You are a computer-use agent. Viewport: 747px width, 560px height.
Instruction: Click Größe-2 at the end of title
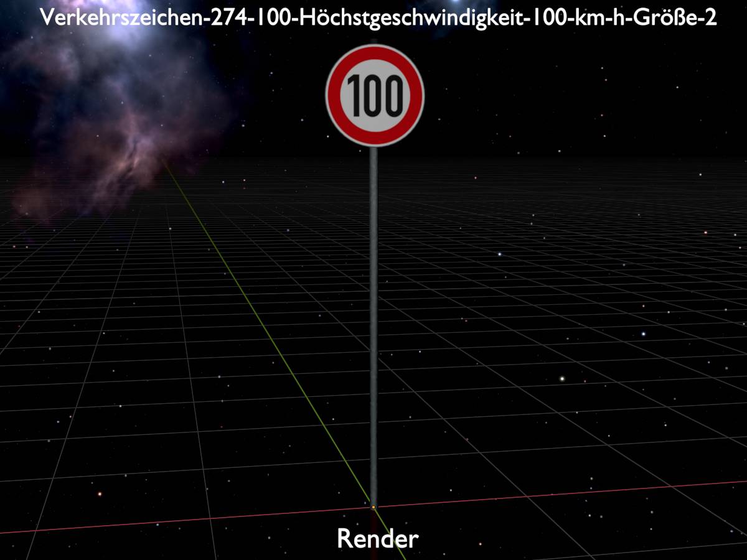[682, 17]
